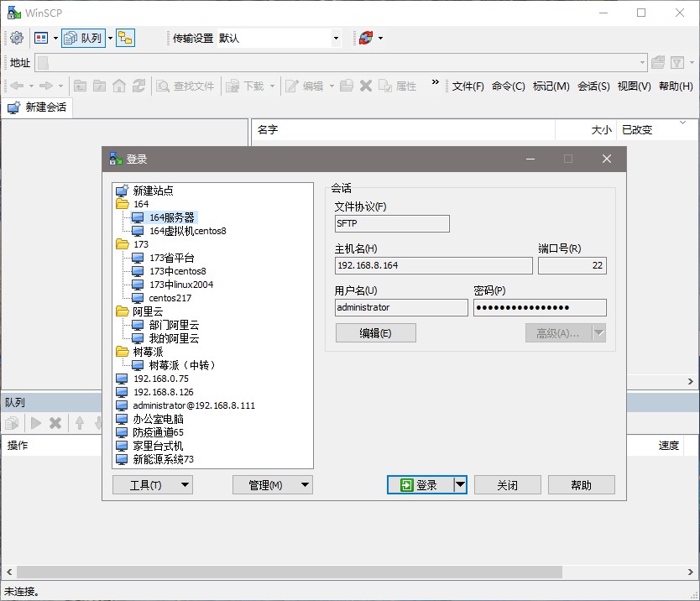Image resolution: width=700 pixels, height=601 pixels.
Task: Sort by the 大小 column header
Action: [586, 130]
